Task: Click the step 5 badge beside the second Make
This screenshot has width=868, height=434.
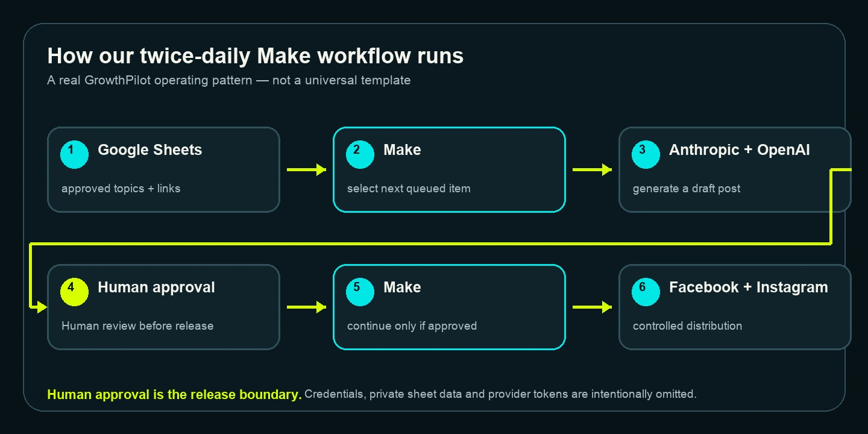Action: 360,292
